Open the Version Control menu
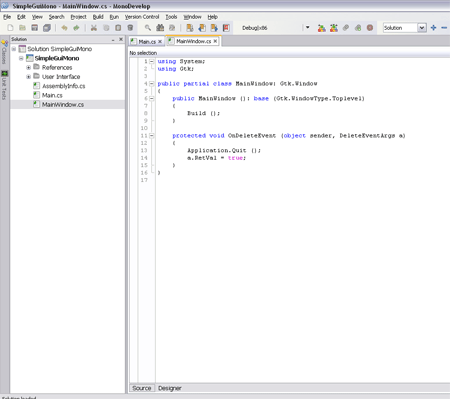The image size is (450, 399). 142,17
